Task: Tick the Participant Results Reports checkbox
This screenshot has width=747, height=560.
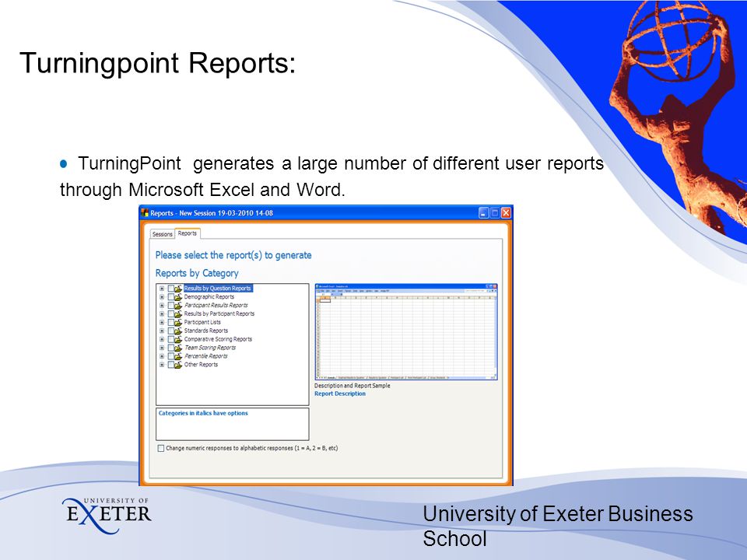Action: (x=170, y=305)
